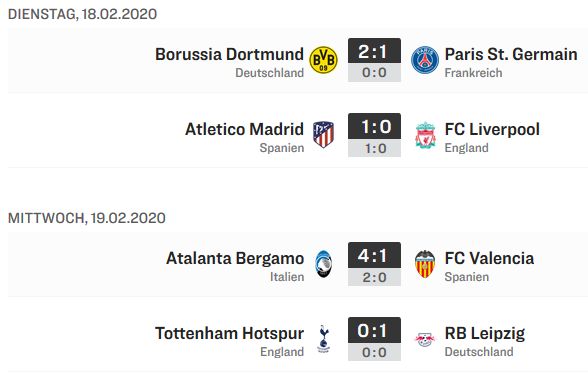This screenshot has width=588, height=384.
Task: Click the Borussia Dortmund BVB crest
Action: (323, 60)
